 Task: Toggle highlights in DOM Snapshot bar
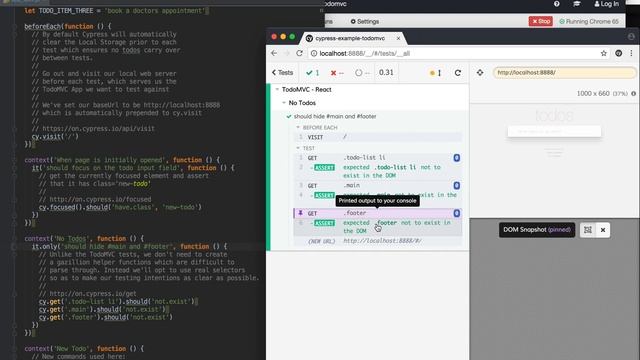[x=588, y=230]
